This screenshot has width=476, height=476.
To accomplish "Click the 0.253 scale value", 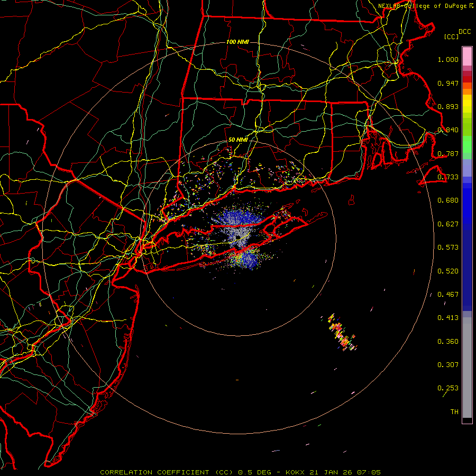I will [x=448, y=388].
